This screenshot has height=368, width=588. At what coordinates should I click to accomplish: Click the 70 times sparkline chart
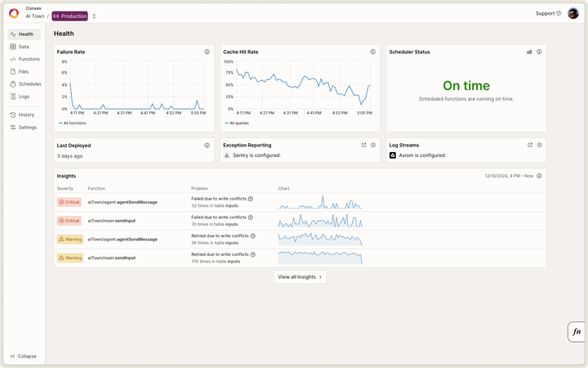[320, 221]
